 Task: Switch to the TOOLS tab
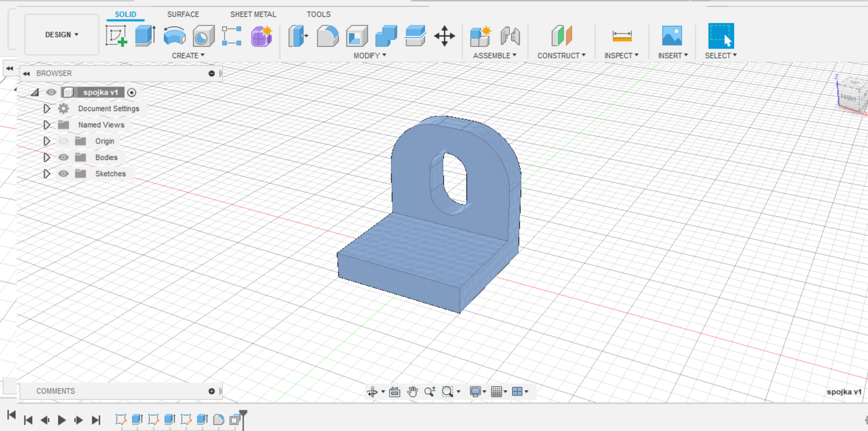point(318,14)
